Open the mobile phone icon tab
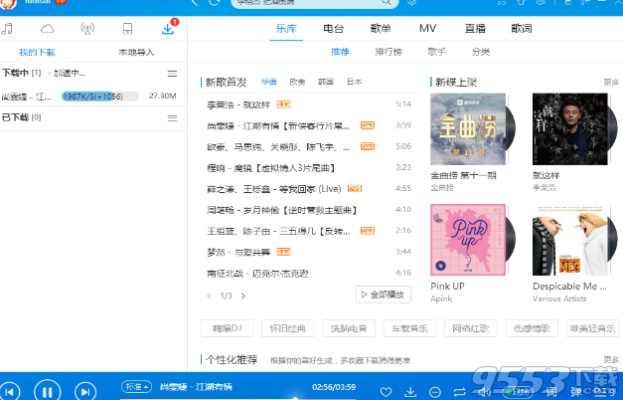The image size is (623, 400). point(128,27)
